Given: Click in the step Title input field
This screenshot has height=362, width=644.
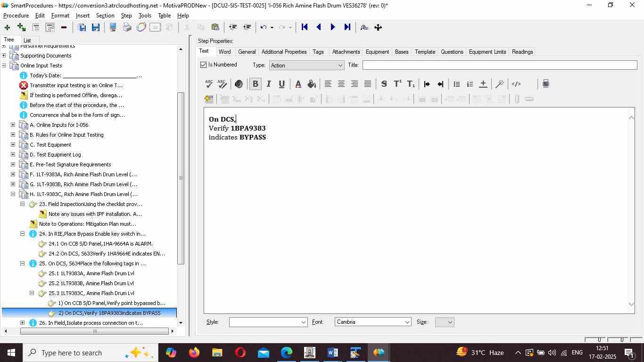Looking at the screenshot, I should (x=499, y=65).
